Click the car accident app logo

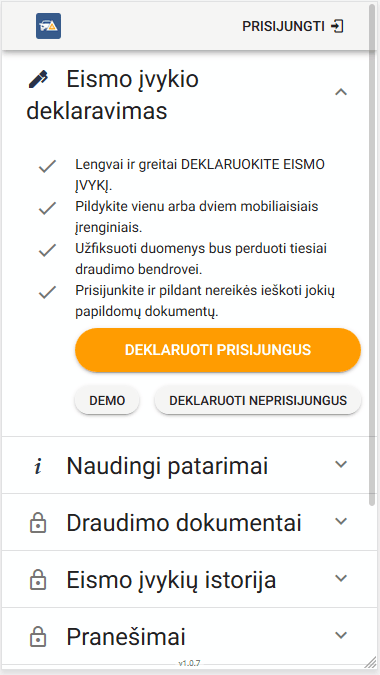click(48, 26)
